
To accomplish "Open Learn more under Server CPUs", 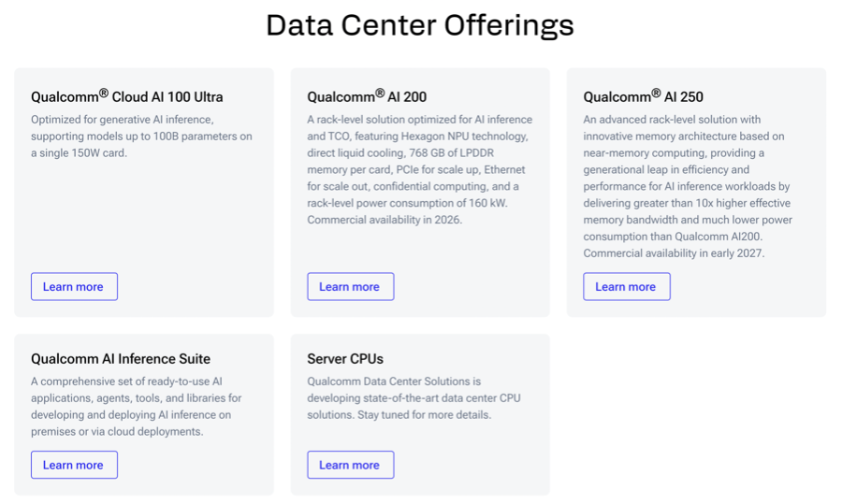I will pyautogui.click(x=350, y=465).
